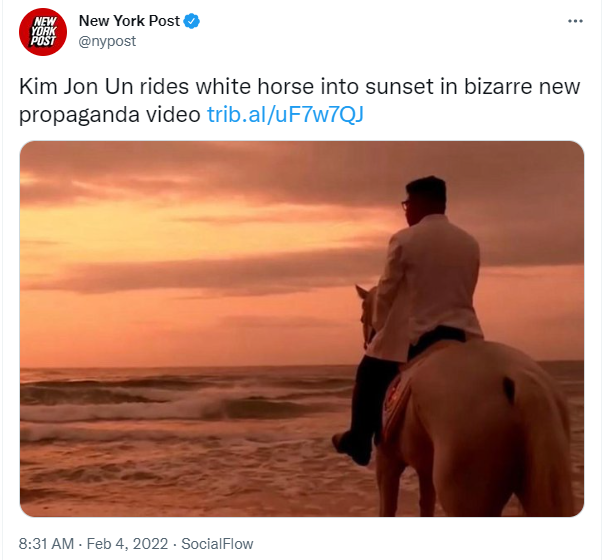Open the three-dot more options menu
This screenshot has height=560, width=603.
pyautogui.click(x=575, y=21)
